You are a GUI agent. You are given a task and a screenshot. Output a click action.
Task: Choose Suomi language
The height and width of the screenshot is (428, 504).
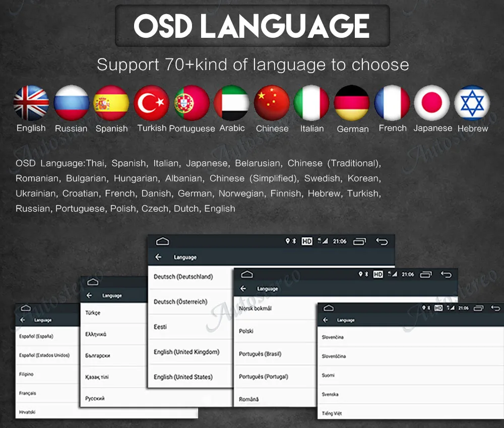(411, 375)
